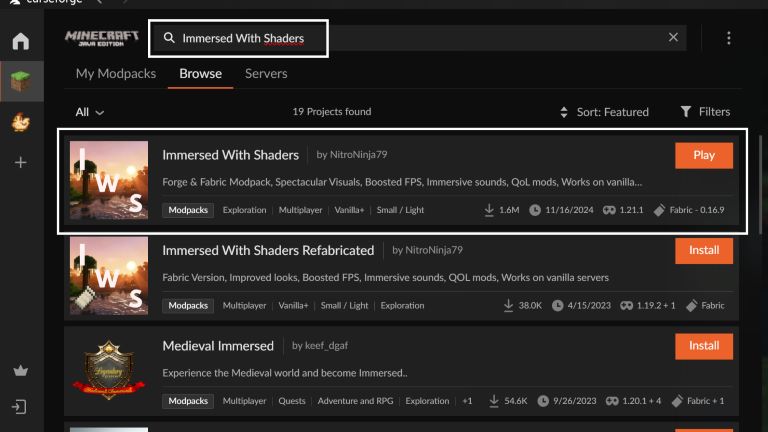Click the clock icon beside 11/16/2024
Image resolution: width=768 pixels, height=432 pixels.
point(535,210)
